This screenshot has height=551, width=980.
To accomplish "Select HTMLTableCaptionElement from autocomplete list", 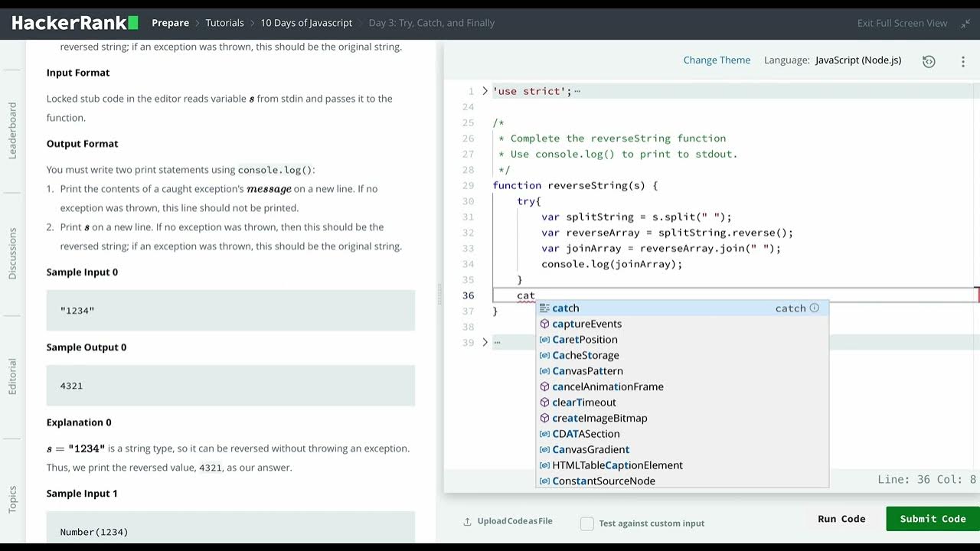I will coord(681,465).
